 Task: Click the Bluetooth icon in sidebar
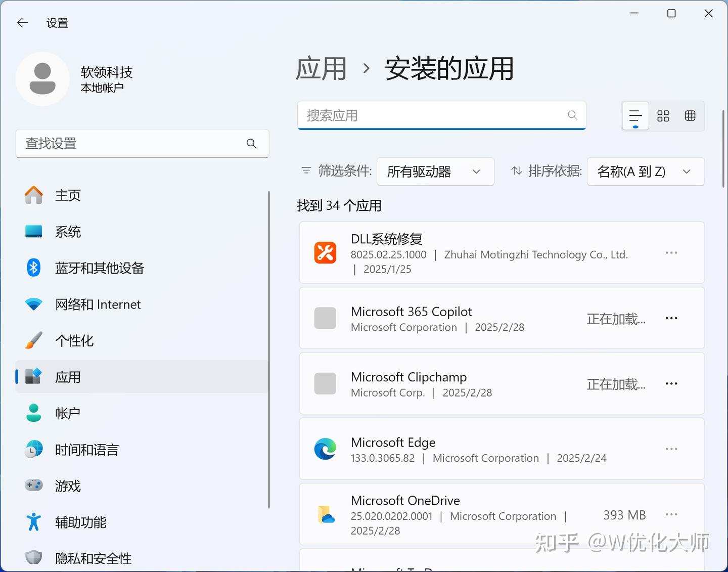tap(34, 268)
